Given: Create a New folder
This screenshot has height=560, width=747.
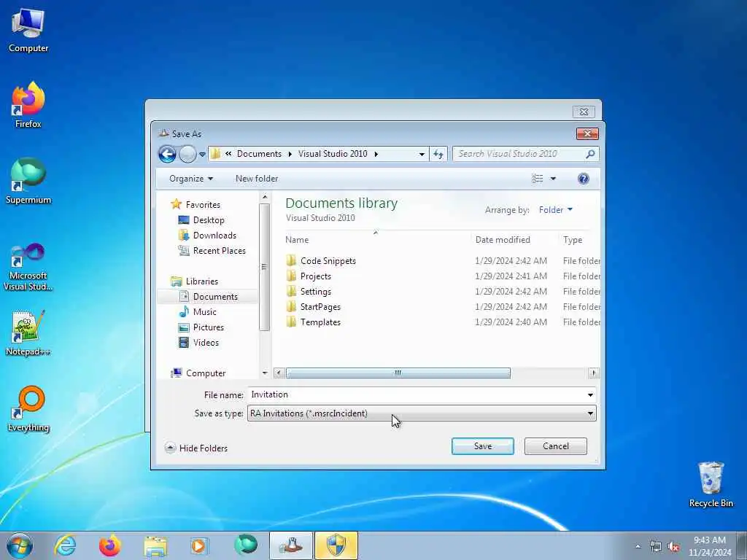Looking at the screenshot, I should point(257,179).
